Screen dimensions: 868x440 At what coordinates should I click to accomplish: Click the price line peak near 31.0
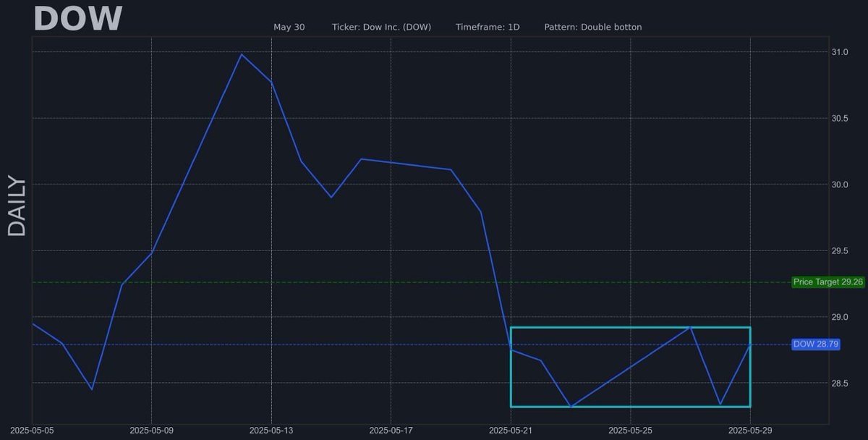tap(242, 54)
